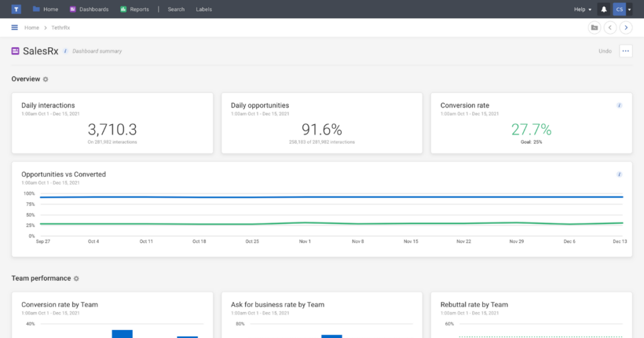This screenshot has height=338, width=644.
Task: Click Opportunities vs Converted info icon
Action: (619, 174)
